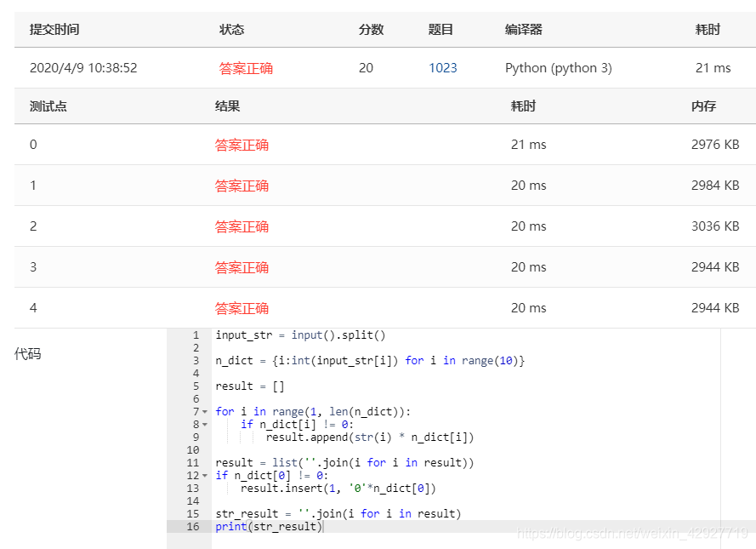Click the result 答案正确 for test point 2
The image size is (756, 549).
242,226
